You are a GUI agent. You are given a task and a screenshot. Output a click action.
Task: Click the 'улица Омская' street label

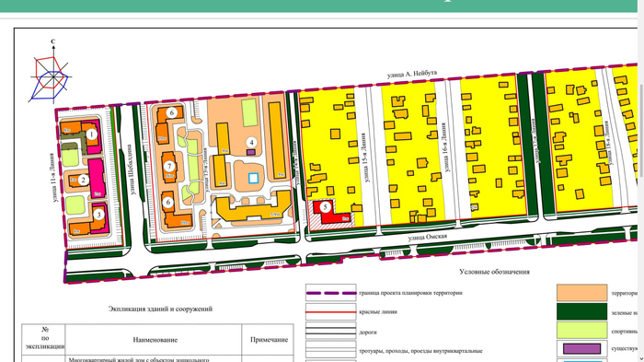[x=428, y=237]
